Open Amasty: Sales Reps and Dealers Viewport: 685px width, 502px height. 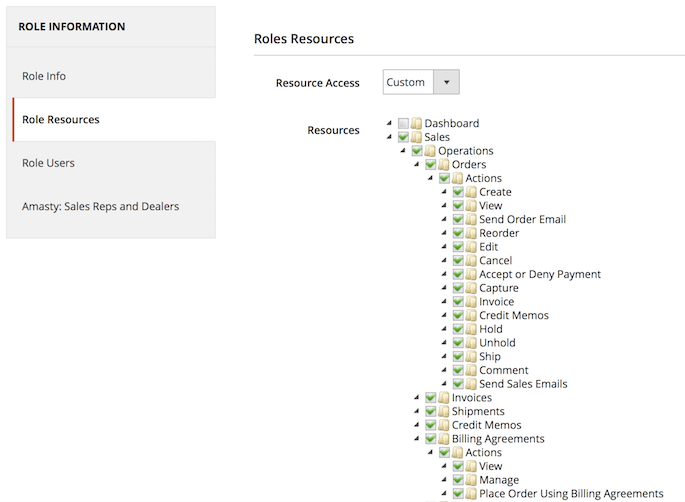(x=100, y=206)
